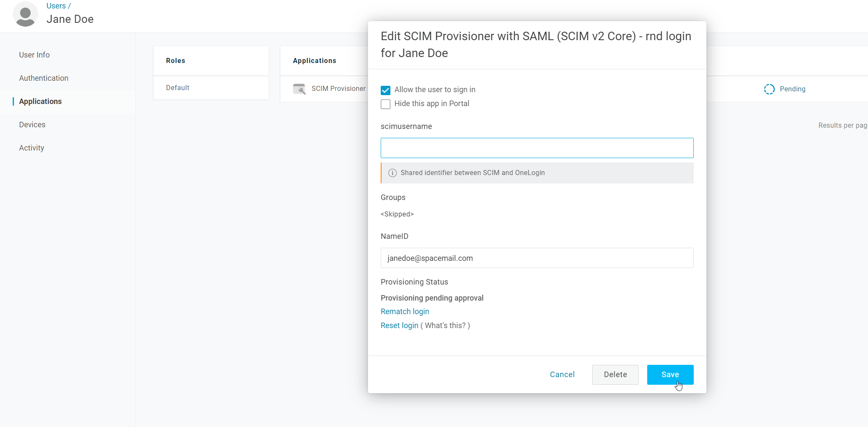This screenshot has width=868, height=427.
Task: Click Jane Doe's user avatar icon
Action: 25,14
